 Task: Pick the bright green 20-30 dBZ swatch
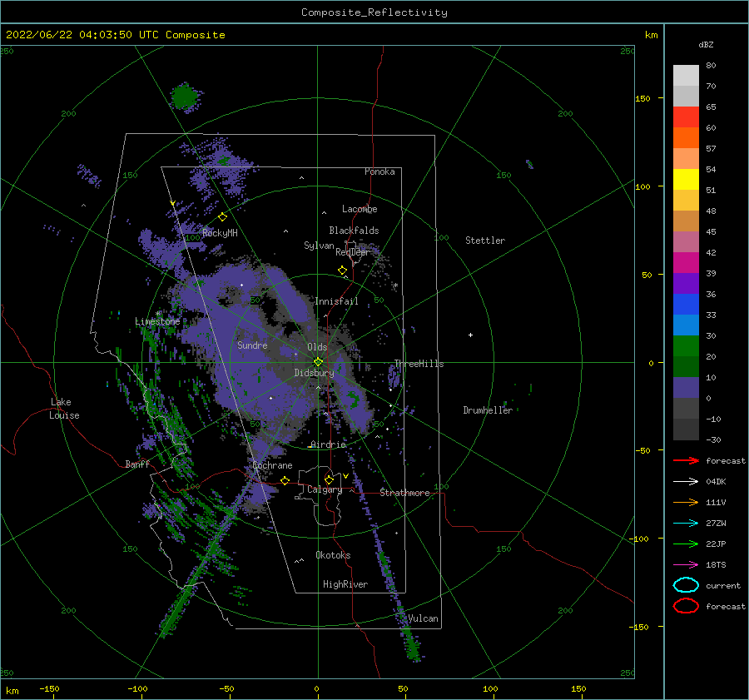pos(686,346)
